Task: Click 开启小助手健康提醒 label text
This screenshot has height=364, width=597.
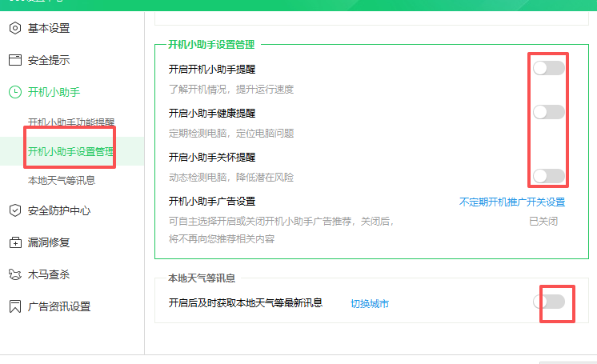Action: coord(212,114)
